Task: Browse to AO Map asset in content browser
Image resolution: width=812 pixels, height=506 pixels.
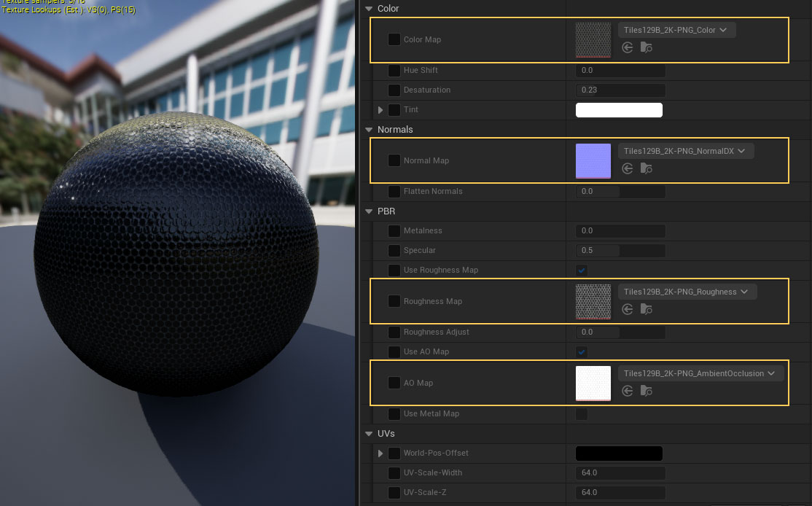Action: pos(647,391)
